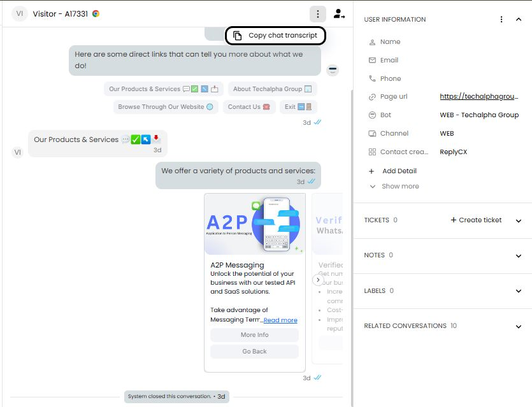Click the bot avatar beside the message
This screenshot has width=532, height=407.
pos(333,70)
